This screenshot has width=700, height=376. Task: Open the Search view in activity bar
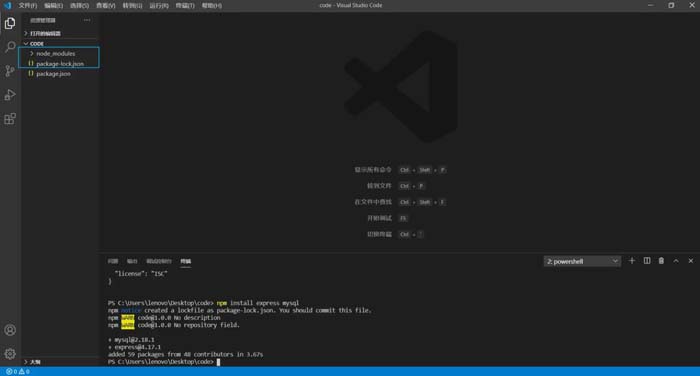10,47
